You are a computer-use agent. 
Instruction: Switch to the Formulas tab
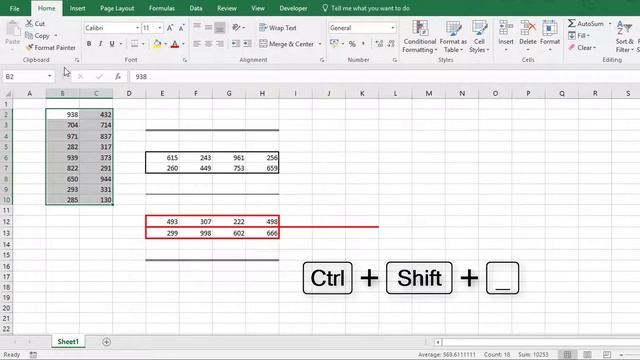coord(162,8)
